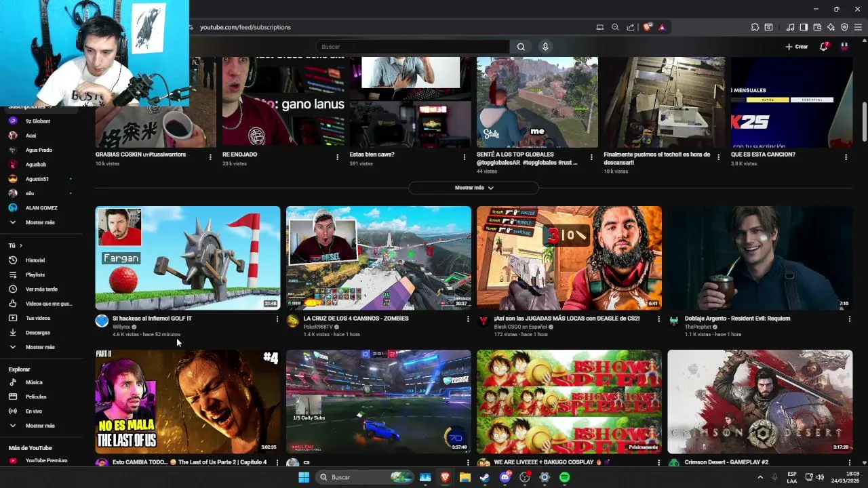Open Ver más tarde in the sidebar
Viewport: 868px width, 488px height.
(x=40, y=289)
